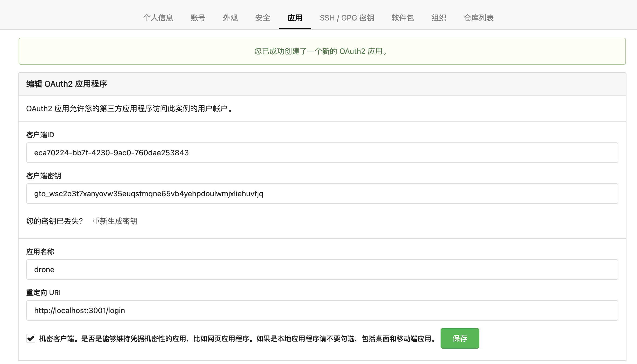Image resolution: width=637 pixels, height=364 pixels.
Task: Switch to the 账号 tab
Action: pyautogui.click(x=198, y=18)
